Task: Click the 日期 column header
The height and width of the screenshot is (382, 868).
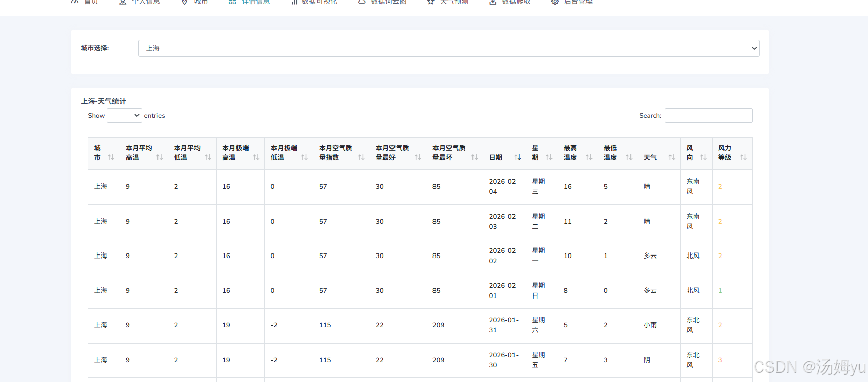Action: coord(504,153)
